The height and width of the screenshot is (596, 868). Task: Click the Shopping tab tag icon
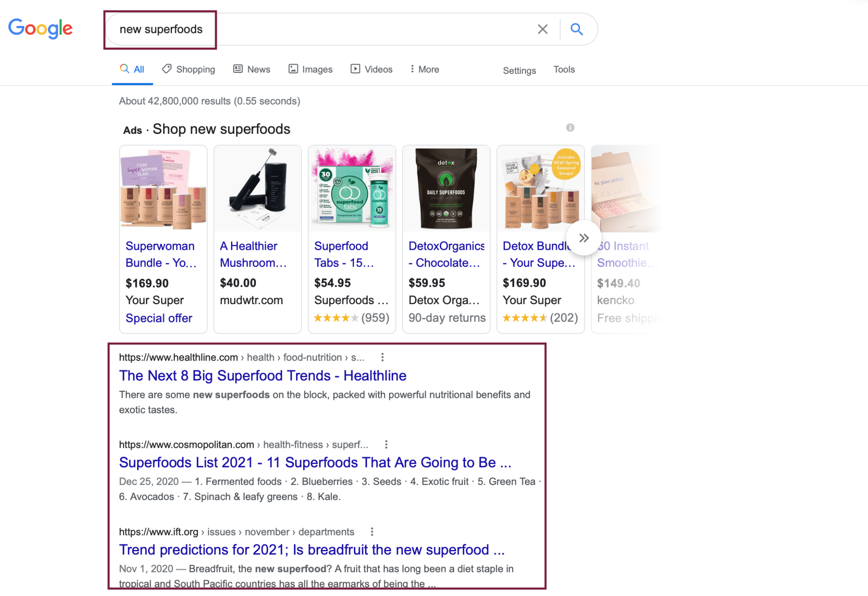[166, 69]
